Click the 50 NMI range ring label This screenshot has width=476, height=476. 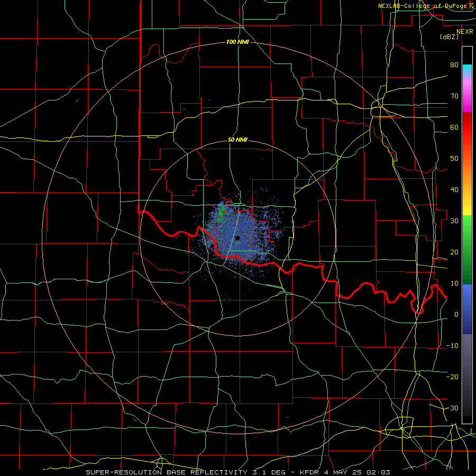pyautogui.click(x=237, y=140)
